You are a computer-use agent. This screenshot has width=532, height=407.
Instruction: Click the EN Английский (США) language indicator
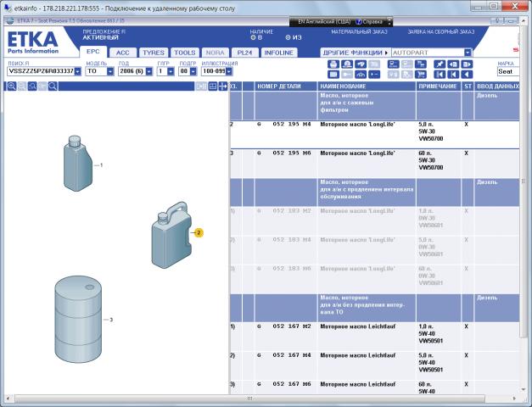[x=324, y=22]
